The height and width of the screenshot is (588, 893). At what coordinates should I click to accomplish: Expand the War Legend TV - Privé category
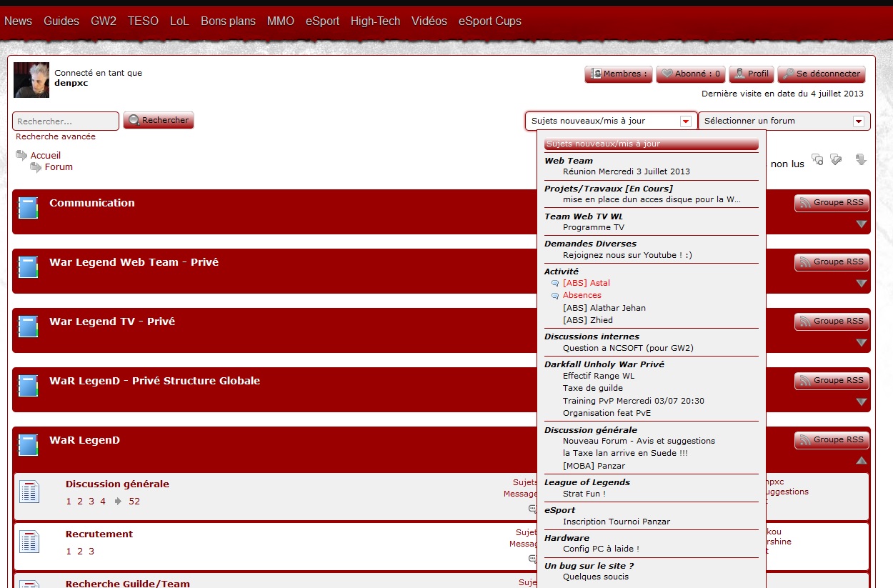pos(861,343)
